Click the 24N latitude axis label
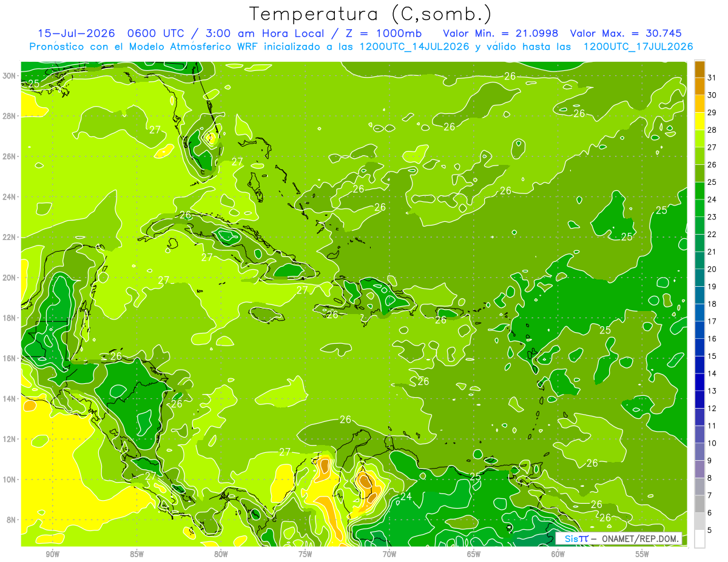Screen dimensions: 728x562 [x=10, y=196]
